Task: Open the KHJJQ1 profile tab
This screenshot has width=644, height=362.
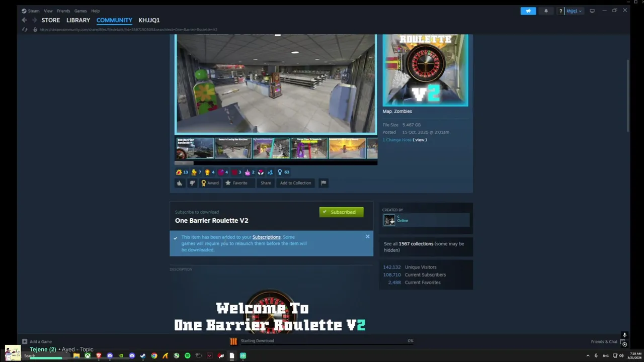Action: [149, 20]
